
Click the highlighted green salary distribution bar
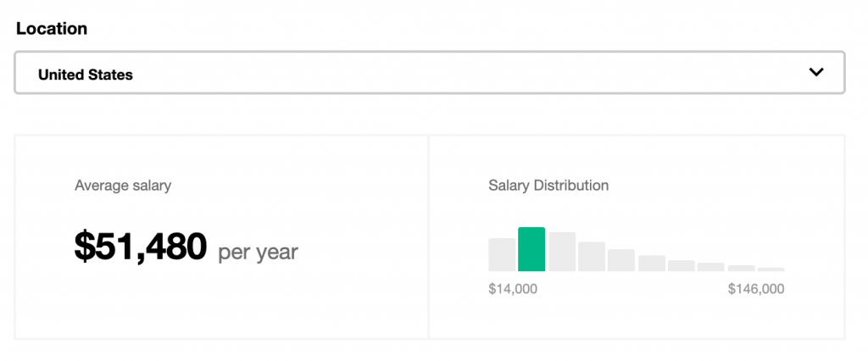[x=531, y=249]
